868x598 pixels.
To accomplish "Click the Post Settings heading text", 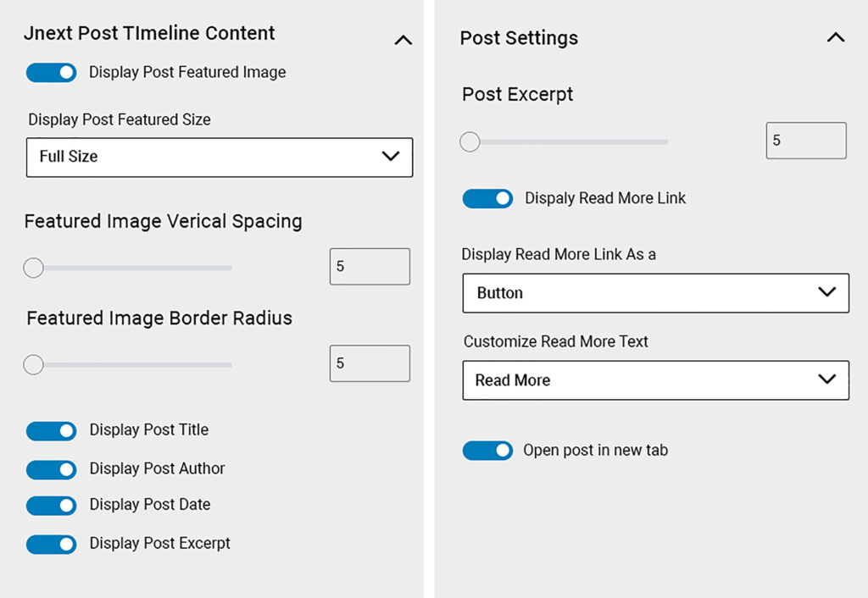I will tap(520, 37).
